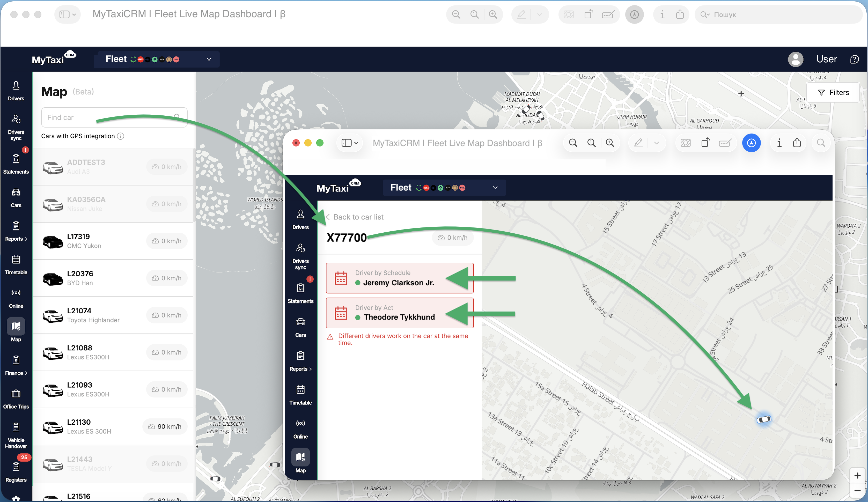
Task: Open Drivers sync in outer window sidebar
Action: (x=16, y=127)
